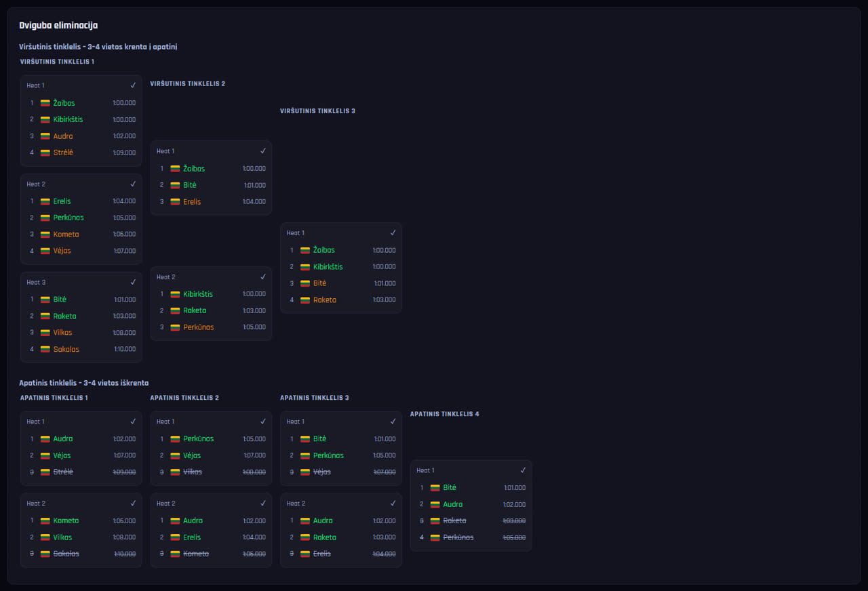Screen dimensions: 868x591
Task: Select the struck-through Sakalas in Apatinis Tinklelis 1
Action: point(66,554)
